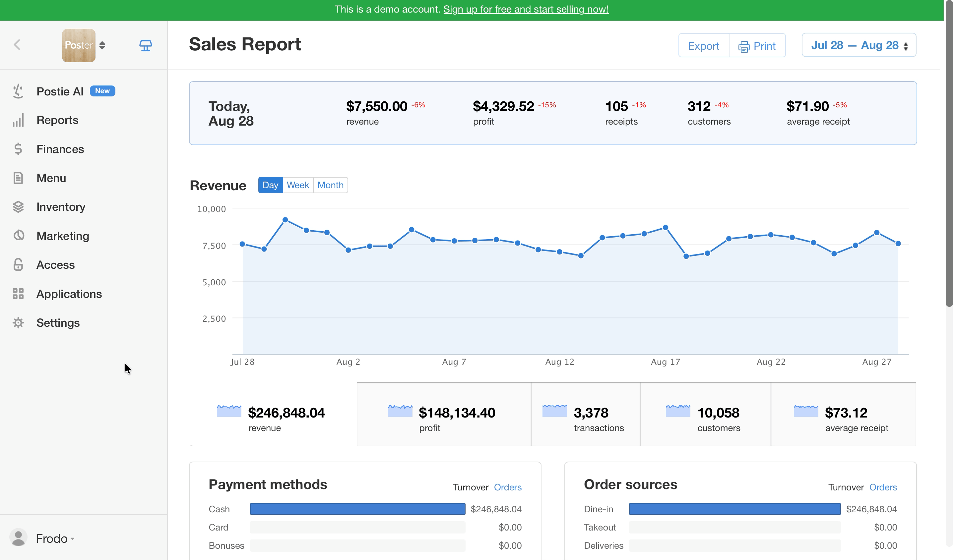Click the revenue sparkline icon

tap(229, 411)
